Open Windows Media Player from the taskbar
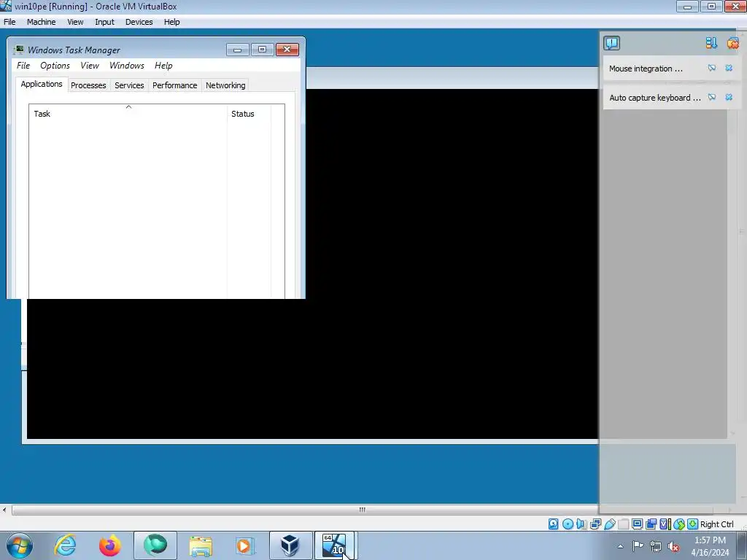This screenshot has height=560, width=747. coord(245,545)
